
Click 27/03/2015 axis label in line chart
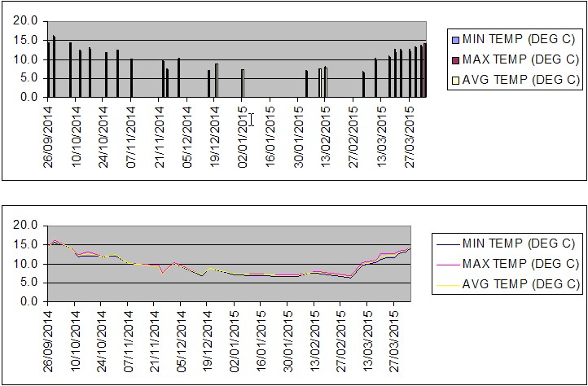394,341
